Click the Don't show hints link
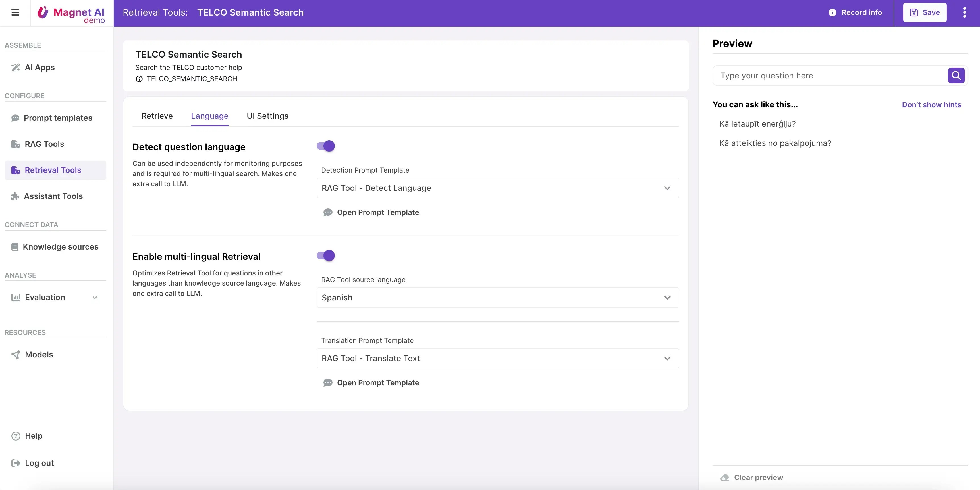 click(x=931, y=104)
